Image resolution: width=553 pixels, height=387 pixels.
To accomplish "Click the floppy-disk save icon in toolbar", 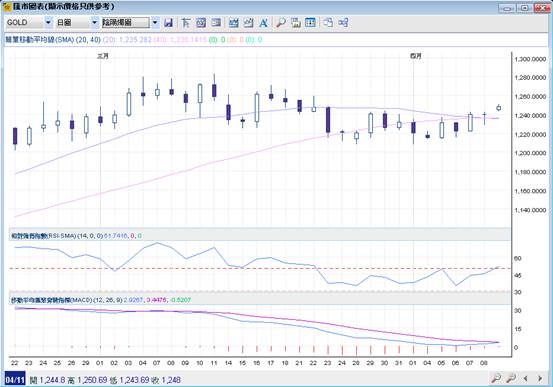I will coord(169,23).
